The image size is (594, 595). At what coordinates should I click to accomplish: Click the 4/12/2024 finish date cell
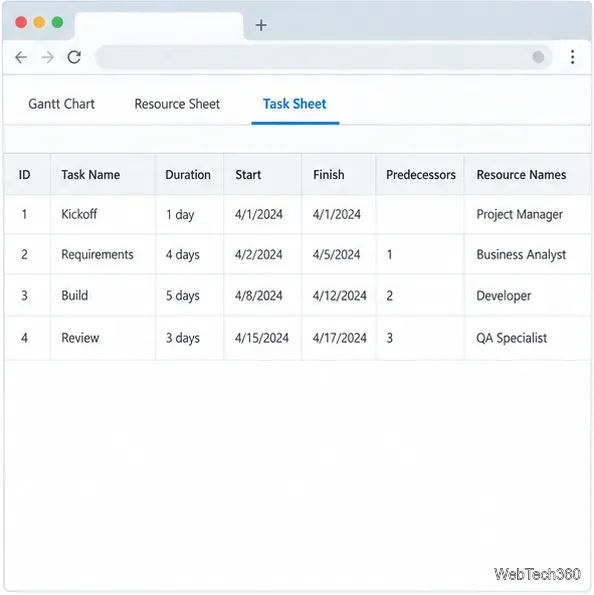339,295
